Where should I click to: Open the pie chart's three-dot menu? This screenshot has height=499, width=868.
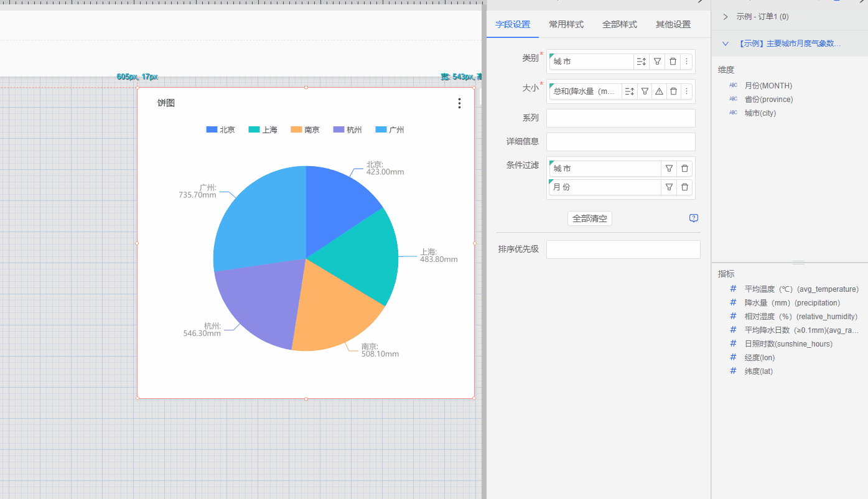click(459, 103)
